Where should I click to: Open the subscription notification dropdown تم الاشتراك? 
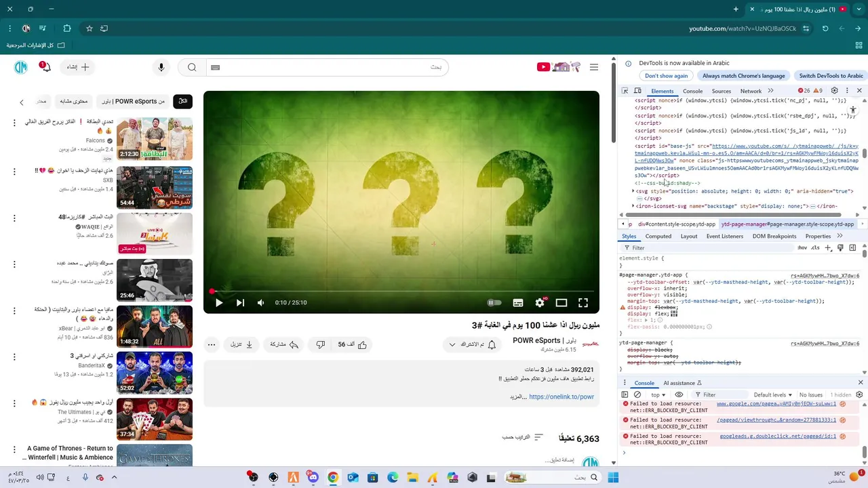click(473, 344)
